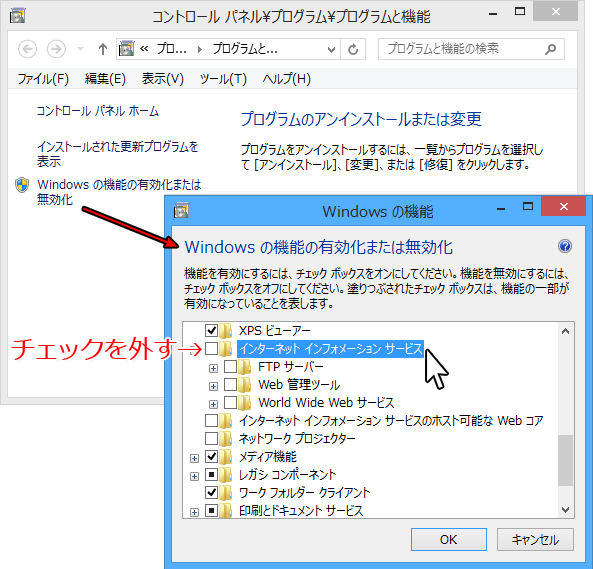Click the ネットワーク プロジェクター folder icon
Image resolution: width=593 pixels, height=569 pixels.
tap(226, 439)
